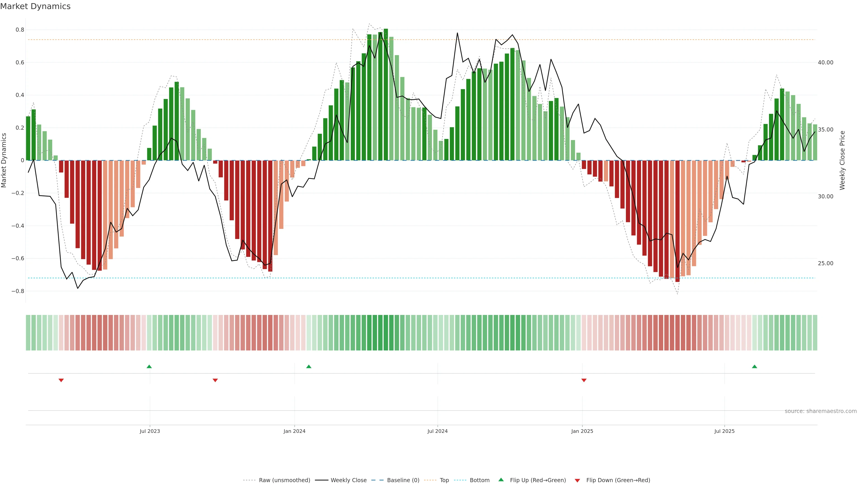This screenshot has width=868, height=488.
Task: Click the Flip Down legend triangle icon
Action: click(577, 480)
